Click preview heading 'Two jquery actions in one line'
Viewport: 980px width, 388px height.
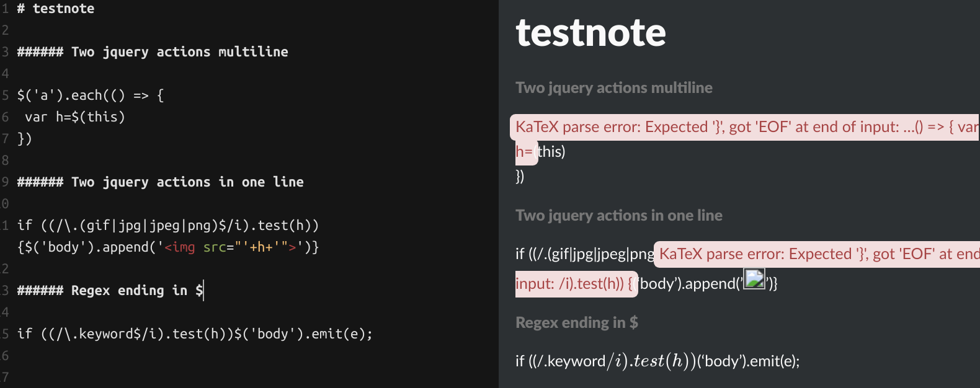point(619,216)
